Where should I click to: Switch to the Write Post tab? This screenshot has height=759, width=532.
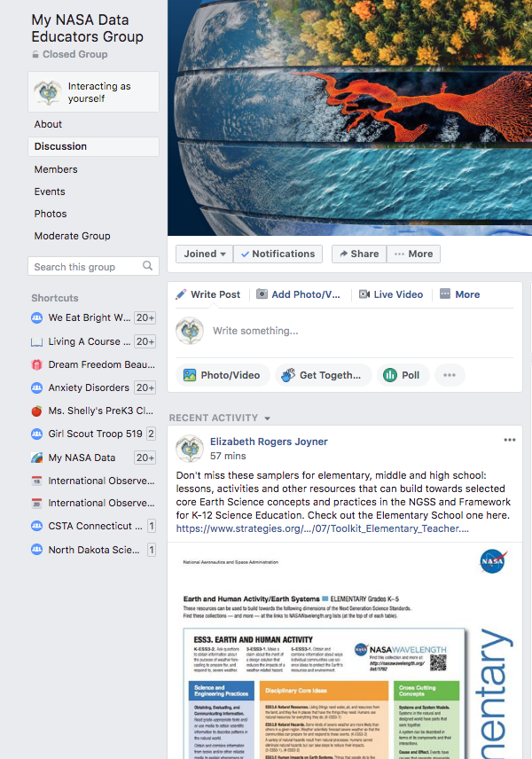pos(207,294)
